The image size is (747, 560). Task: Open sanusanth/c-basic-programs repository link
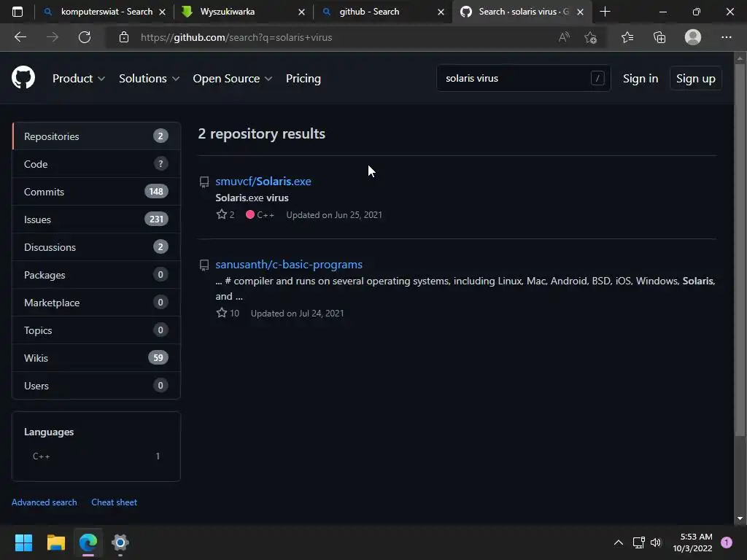tap(289, 264)
